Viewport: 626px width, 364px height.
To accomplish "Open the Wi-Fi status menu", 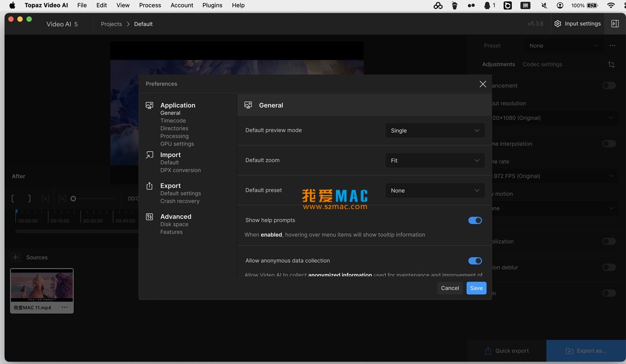I will click(x=611, y=5).
